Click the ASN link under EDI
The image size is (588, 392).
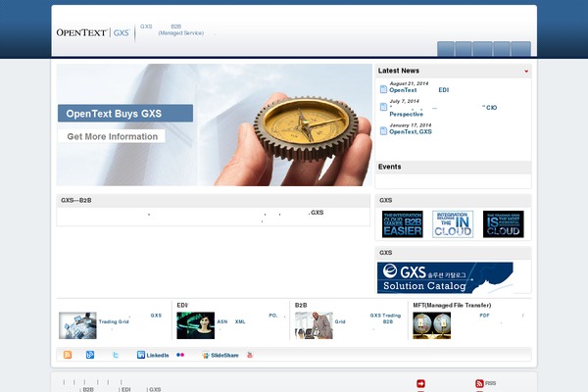222,321
